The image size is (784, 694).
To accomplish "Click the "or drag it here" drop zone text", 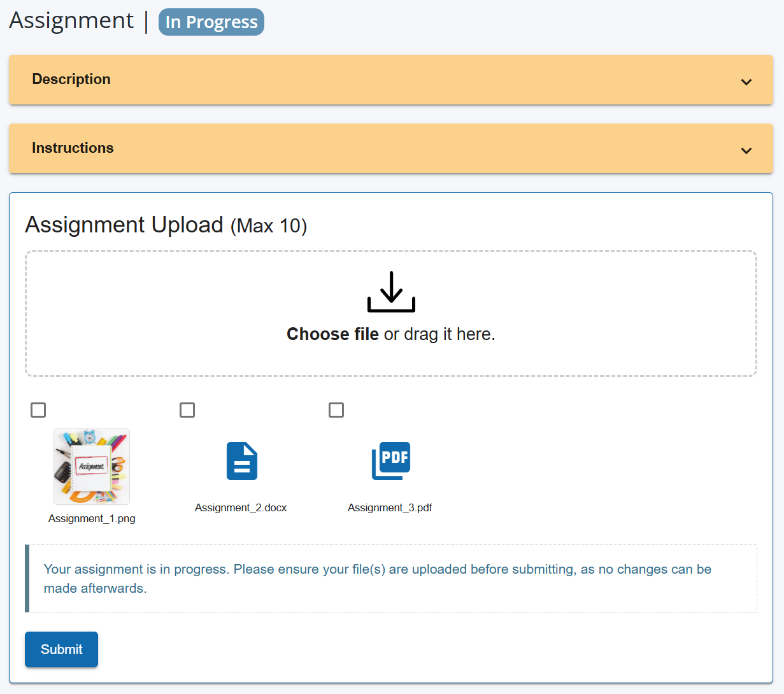I will point(439,334).
